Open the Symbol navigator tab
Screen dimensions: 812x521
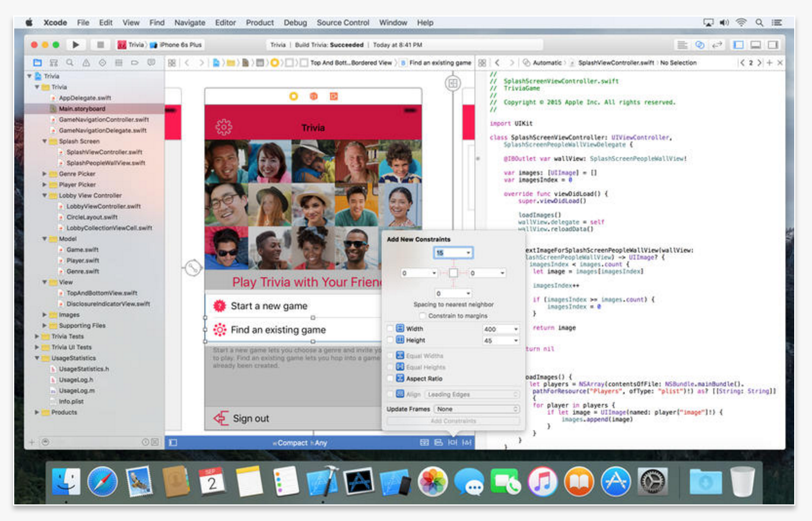point(54,62)
